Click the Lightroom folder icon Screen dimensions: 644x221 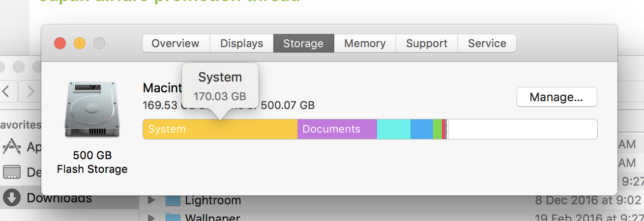(x=173, y=201)
